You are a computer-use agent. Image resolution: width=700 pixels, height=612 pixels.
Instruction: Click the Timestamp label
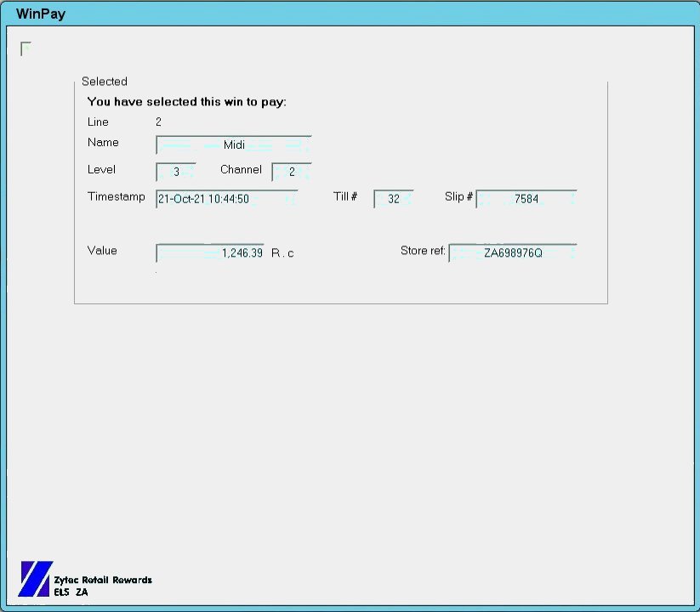(x=117, y=196)
